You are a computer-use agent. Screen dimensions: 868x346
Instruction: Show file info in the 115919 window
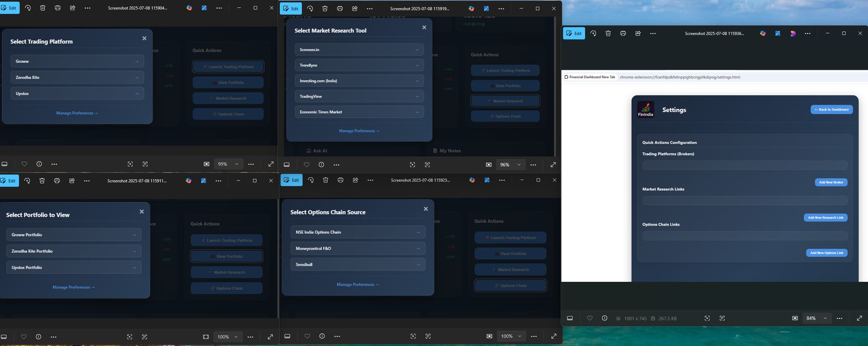tap(321, 165)
